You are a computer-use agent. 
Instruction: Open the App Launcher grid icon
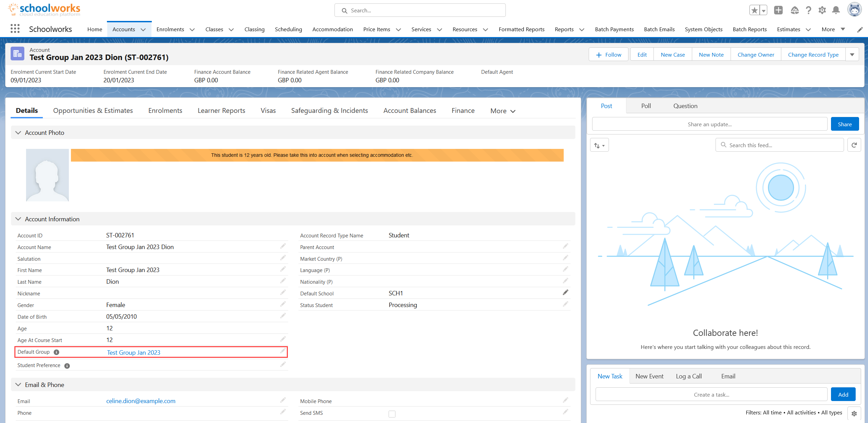(15, 29)
